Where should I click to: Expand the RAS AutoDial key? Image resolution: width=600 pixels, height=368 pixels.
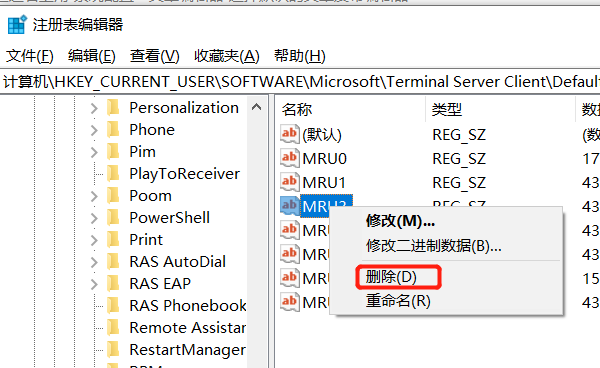point(94,262)
